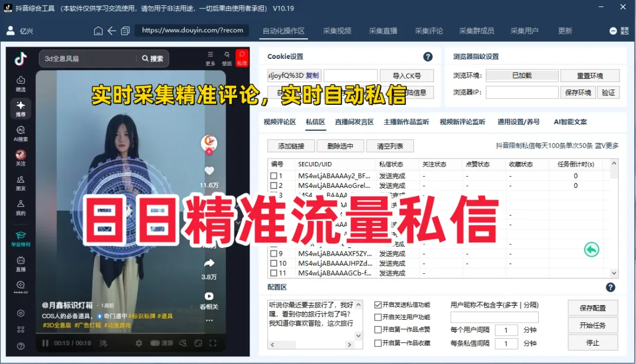Open the ⋯ more menu below share count

209,320
